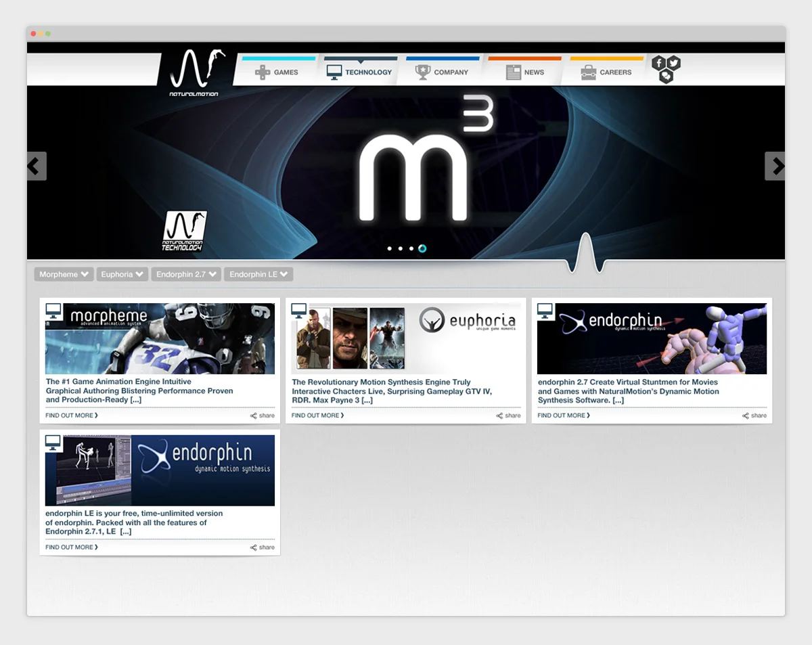812x645 pixels.
Task: Click 'Create Virtual Stuntmen' description text
Action: click(629, 391)
